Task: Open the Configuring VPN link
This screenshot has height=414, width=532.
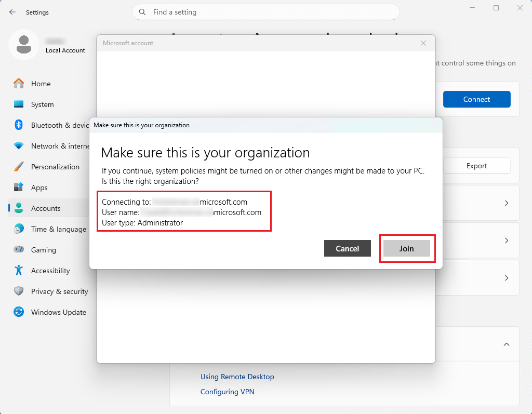Action: [x=228, y=391]
